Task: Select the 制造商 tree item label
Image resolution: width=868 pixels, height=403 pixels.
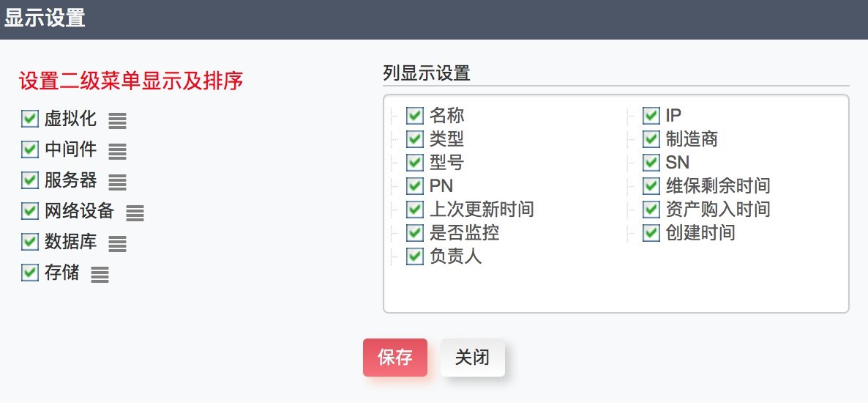Action: pos(692,139)
